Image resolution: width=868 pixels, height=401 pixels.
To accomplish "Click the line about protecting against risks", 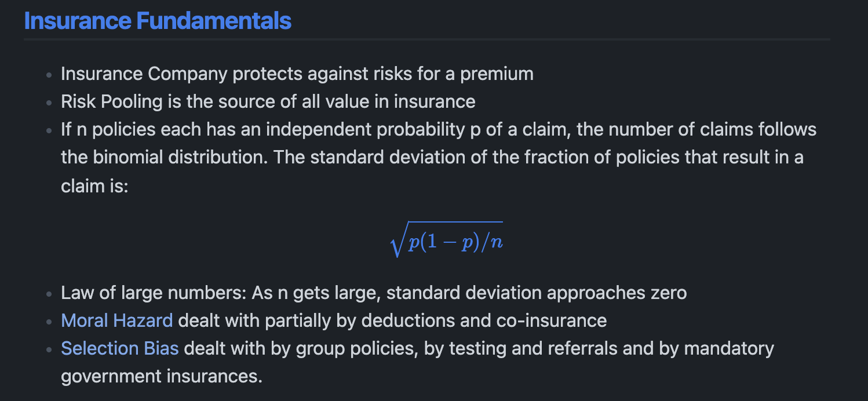I will [297, 74].
